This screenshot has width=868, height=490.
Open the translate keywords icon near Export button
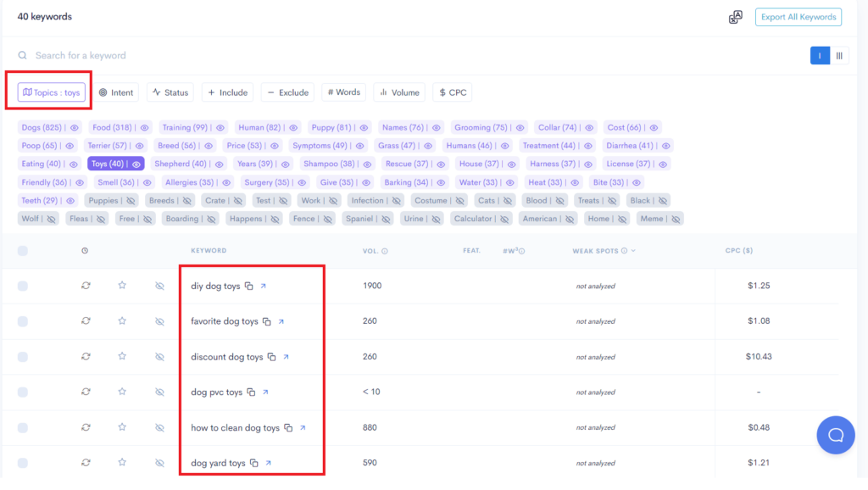[x=735, y=16]
